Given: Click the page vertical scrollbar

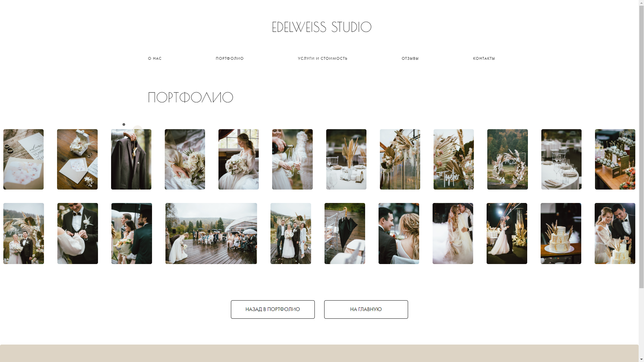Looking at the screenshot, I should [x=641, y=134].
